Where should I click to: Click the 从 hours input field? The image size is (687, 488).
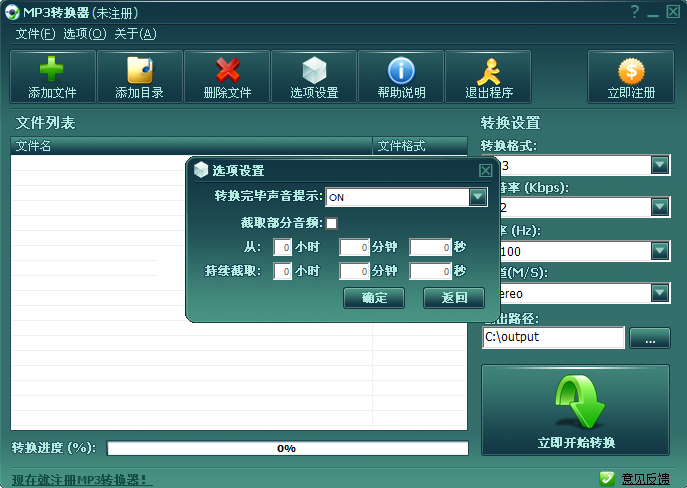click(283, 247)
